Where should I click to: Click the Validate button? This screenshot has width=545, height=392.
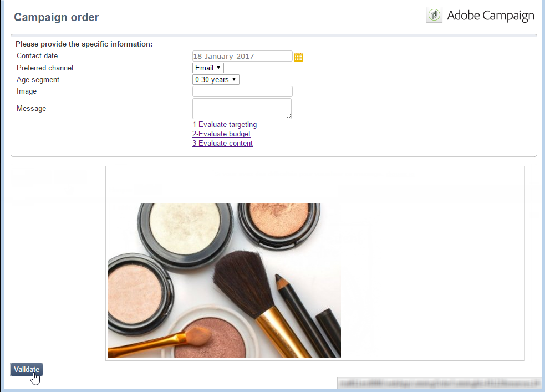point(27,369)
